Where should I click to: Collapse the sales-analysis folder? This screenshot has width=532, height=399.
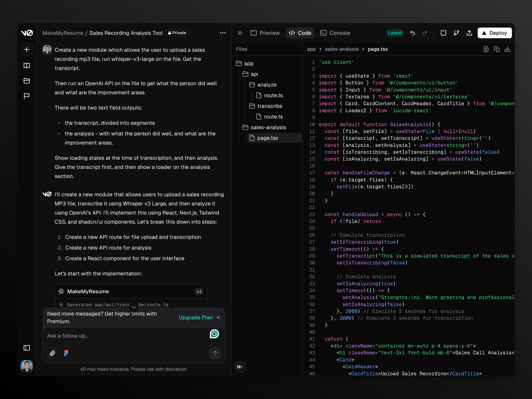(x=264, y=127)
